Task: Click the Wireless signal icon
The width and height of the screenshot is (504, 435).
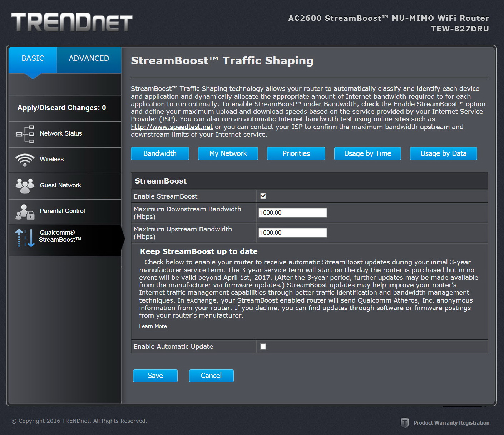Action: coord(25,160)
